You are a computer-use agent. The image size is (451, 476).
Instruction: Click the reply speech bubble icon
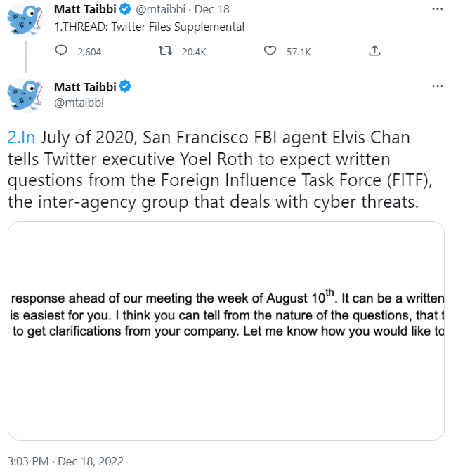tap(62, 51)
